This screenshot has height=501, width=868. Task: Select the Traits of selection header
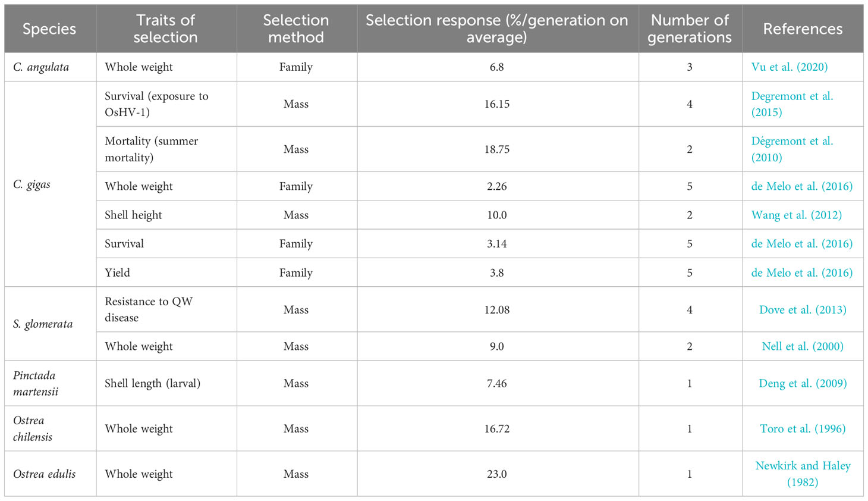166,29
